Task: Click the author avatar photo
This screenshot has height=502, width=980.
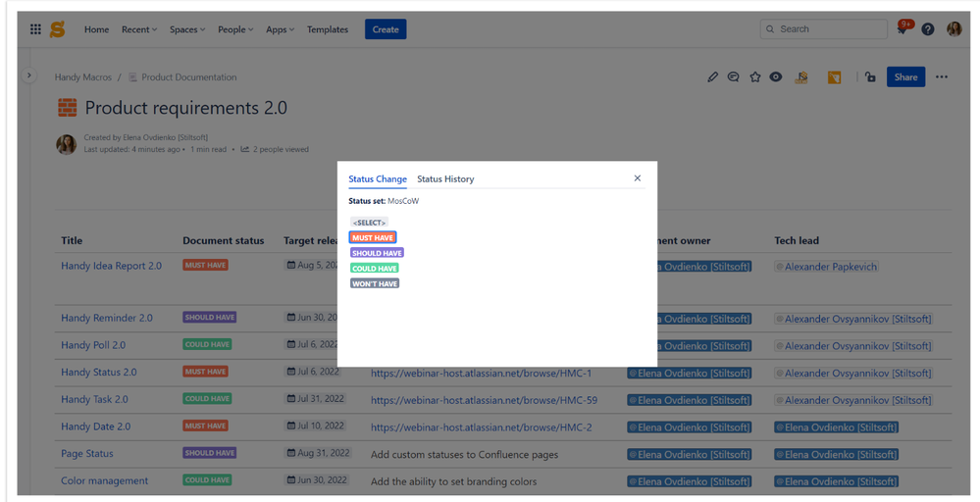Action: click(67, 144)
